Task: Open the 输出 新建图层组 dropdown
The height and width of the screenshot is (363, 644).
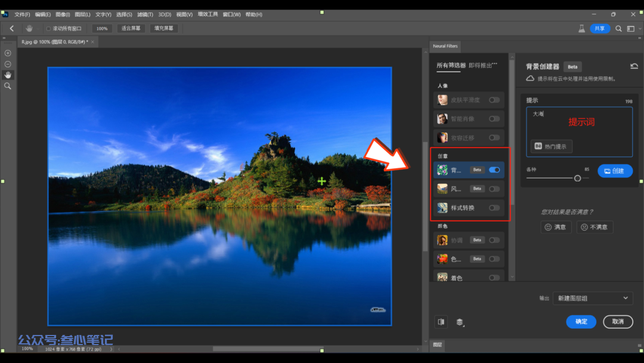Action: (593, 298)
